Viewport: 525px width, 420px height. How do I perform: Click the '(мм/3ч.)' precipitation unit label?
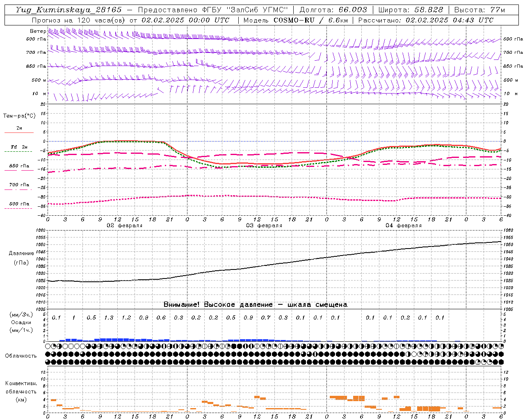click(x=21, y=315)
